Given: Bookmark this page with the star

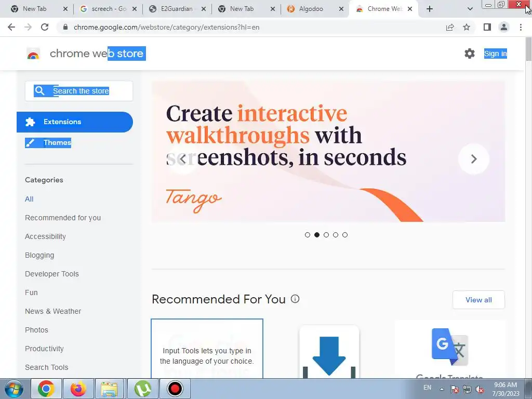Looking at the screenshot, I should 467,27.
